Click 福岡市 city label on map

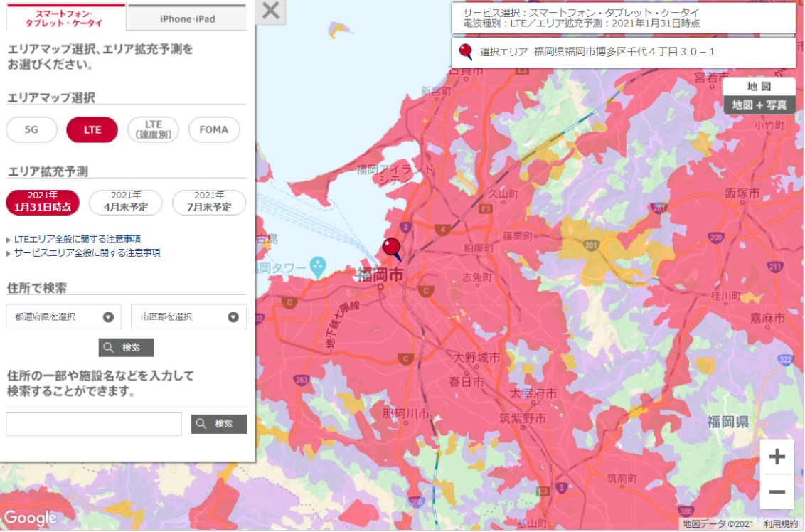380,275
